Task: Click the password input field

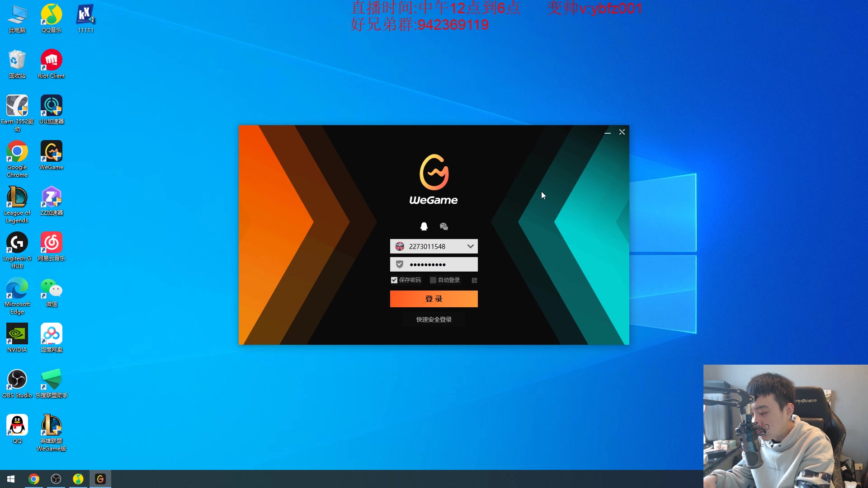Action: pyautogui.click(x=434, y=264)
